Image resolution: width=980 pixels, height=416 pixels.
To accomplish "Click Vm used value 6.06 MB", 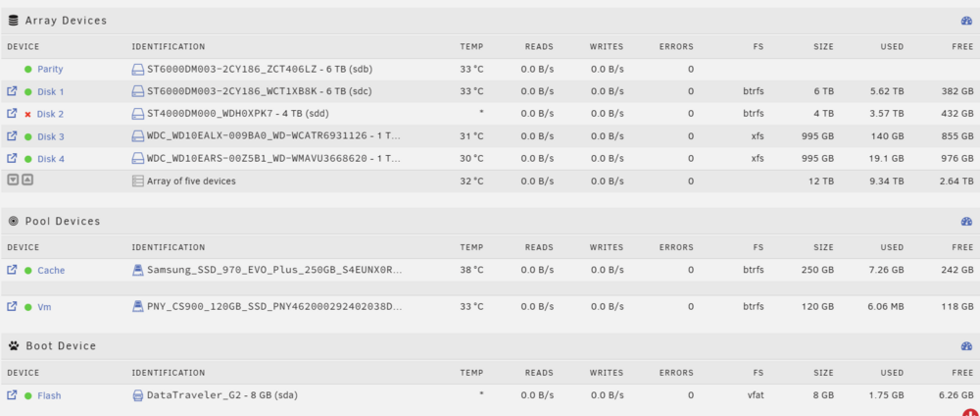I will 885,308.
